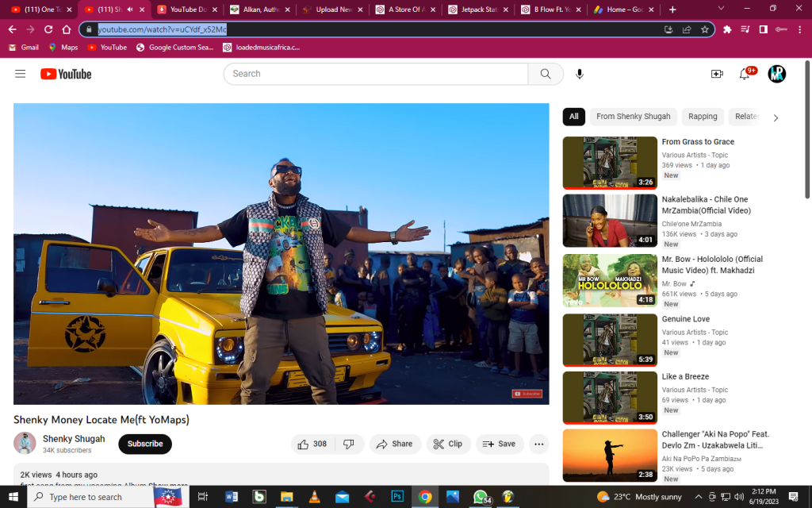Open Challenger Aki Na Popo video title
Viewport: 812px width, 508px height.
point(715,440)
